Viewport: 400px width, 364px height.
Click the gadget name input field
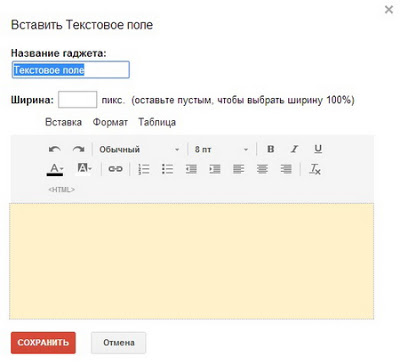(x=71, y=70)
